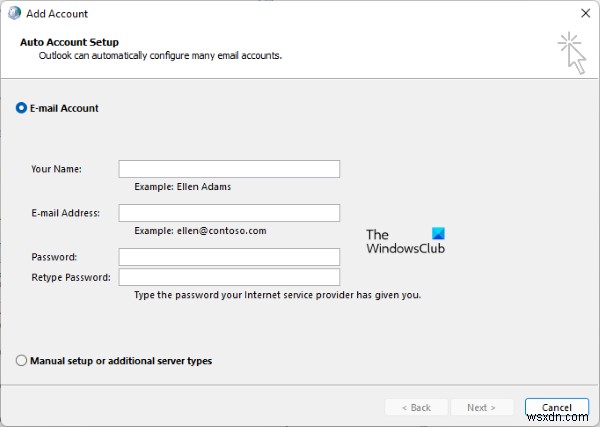Click the < Back button

tap(416, 407)
